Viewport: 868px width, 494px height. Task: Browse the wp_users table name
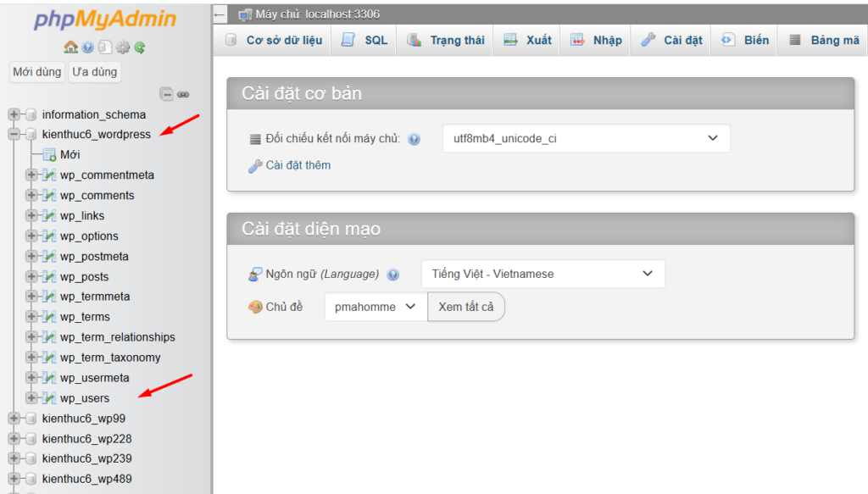[x=85, y=398]
